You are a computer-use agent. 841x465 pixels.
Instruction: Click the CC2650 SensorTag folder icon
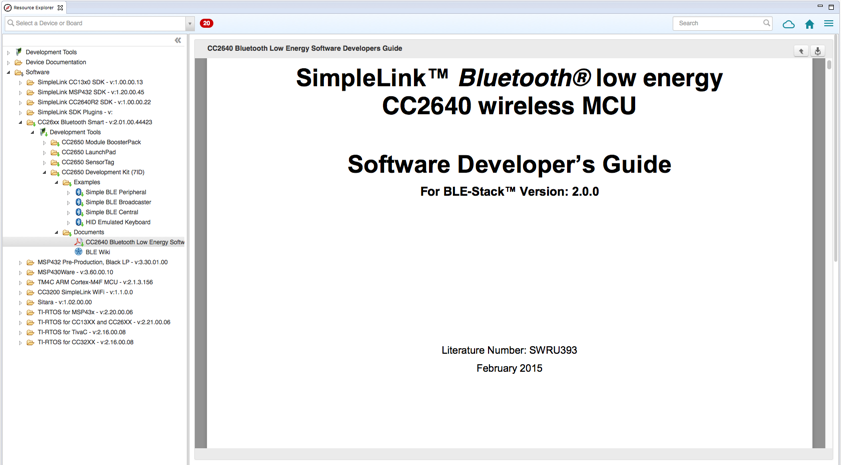pos(55,162)
